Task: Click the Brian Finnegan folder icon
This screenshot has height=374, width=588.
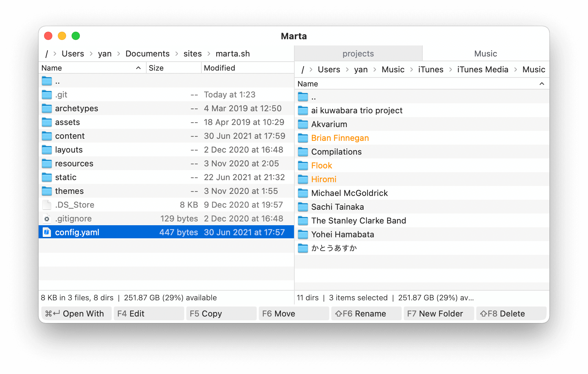Action: [303, 138]
